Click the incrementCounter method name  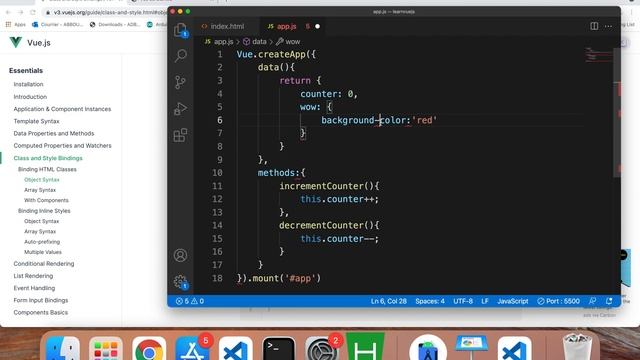click(321, 186)
